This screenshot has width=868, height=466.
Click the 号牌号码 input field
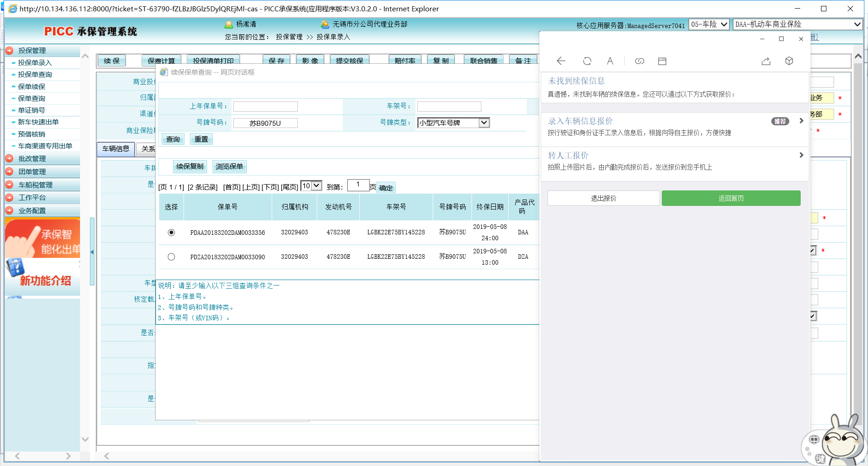point(265,123)
